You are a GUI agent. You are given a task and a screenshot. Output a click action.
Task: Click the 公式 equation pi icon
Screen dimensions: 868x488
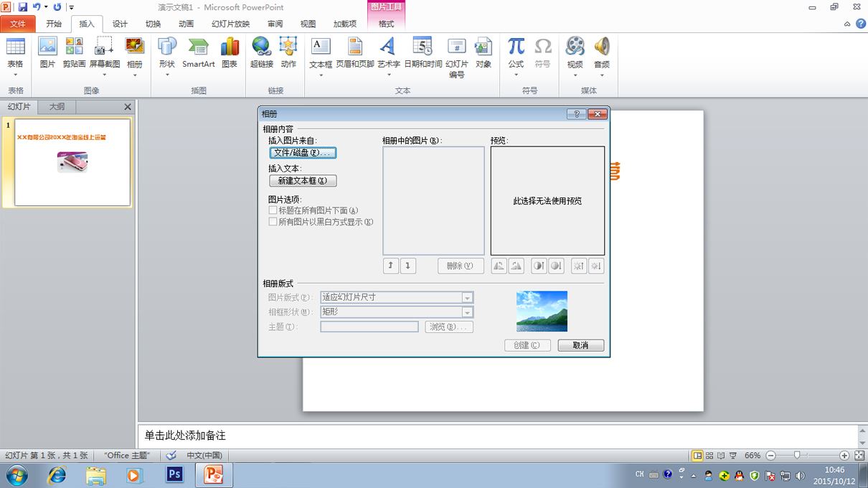[516, 47]
